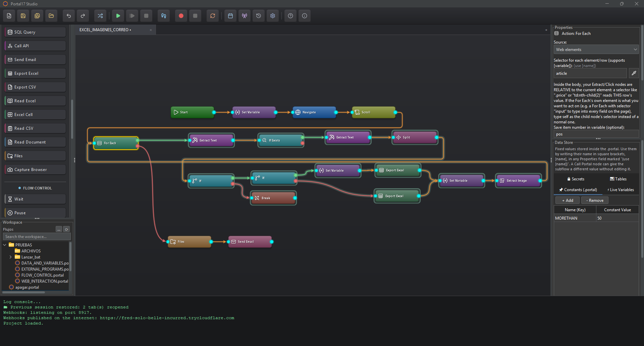This screenshot has width=644, height=346.
Task: Open the Source dropdown showing Web elements
Action: tap(596, 50)
